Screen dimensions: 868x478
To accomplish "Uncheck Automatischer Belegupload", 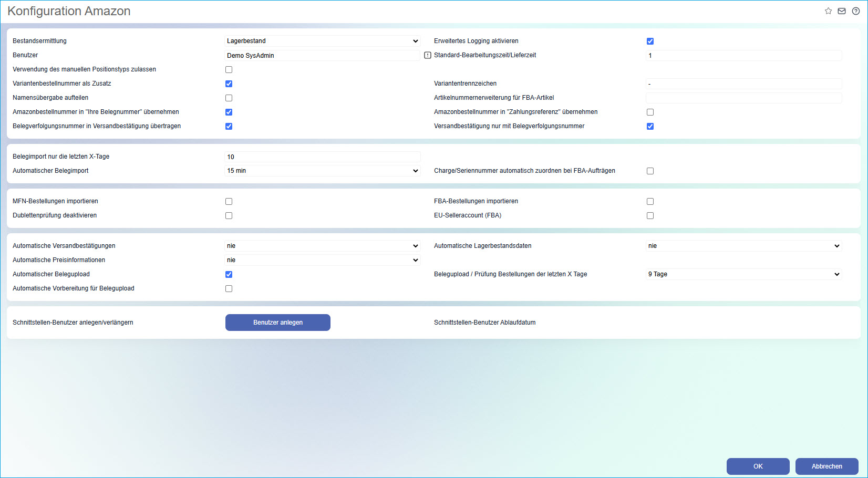I will pos(229,274).
